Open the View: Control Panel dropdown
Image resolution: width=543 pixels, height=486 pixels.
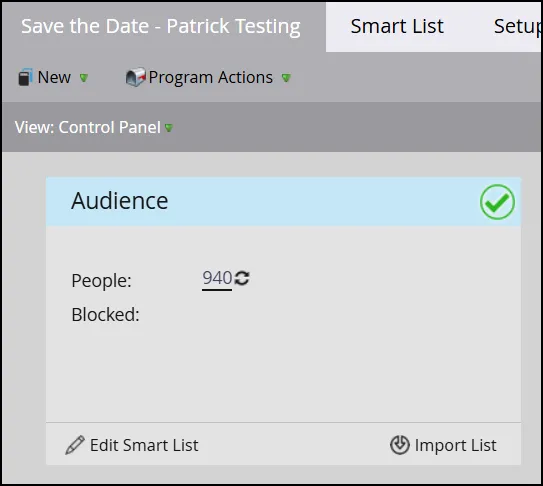click(x=94, y=127)
